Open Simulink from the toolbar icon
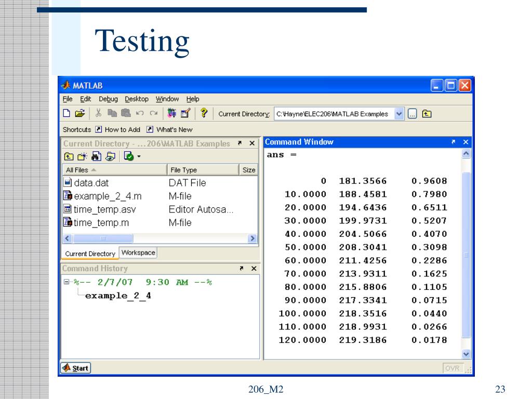This screenshot has height=399, width=532. [x=171, y=113]
